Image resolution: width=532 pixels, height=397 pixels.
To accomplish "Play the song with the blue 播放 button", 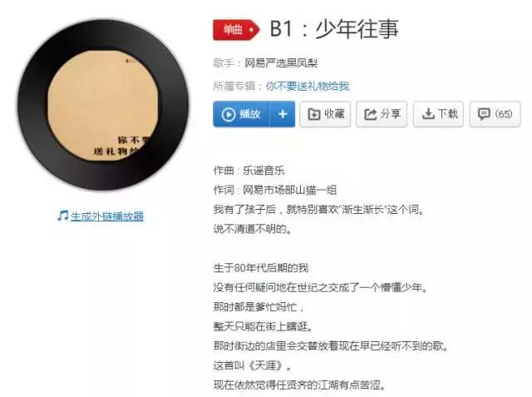I will point(241,114).
